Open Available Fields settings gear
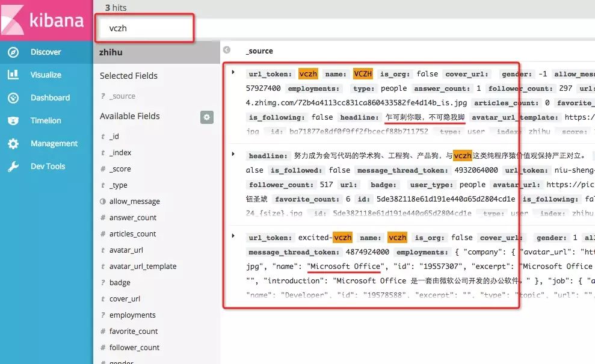 (207, 117)
